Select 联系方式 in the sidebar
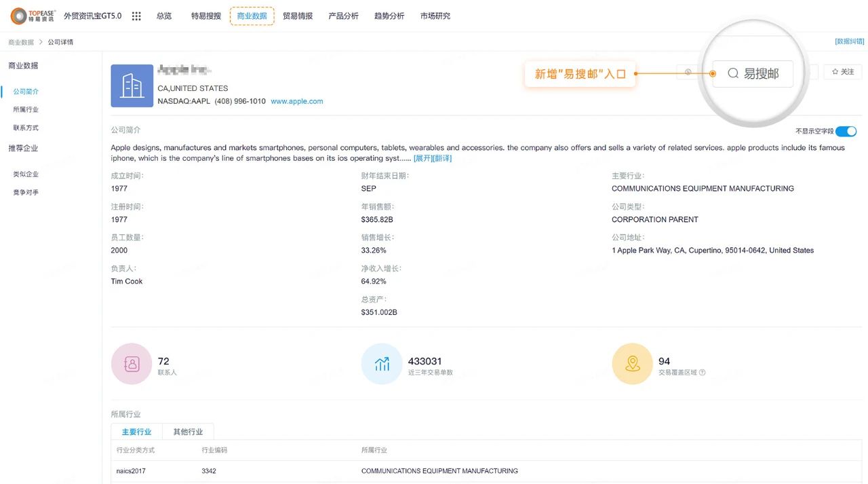 26,128
